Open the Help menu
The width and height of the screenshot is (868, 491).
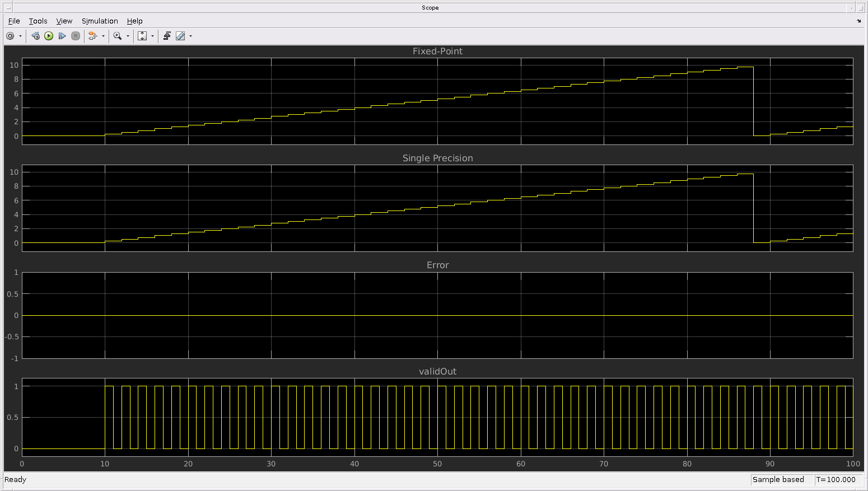pyautogui.click(x=135, y=21)
